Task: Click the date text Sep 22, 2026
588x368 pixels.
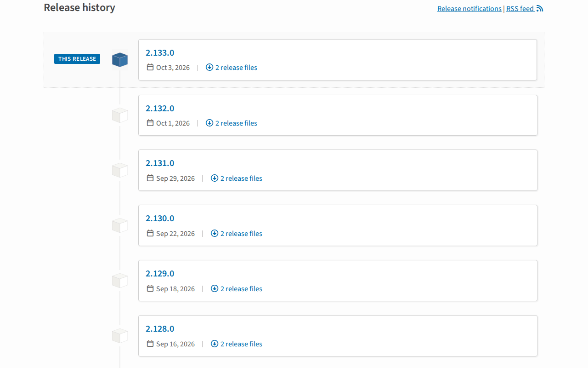Action: click(175, 234)
